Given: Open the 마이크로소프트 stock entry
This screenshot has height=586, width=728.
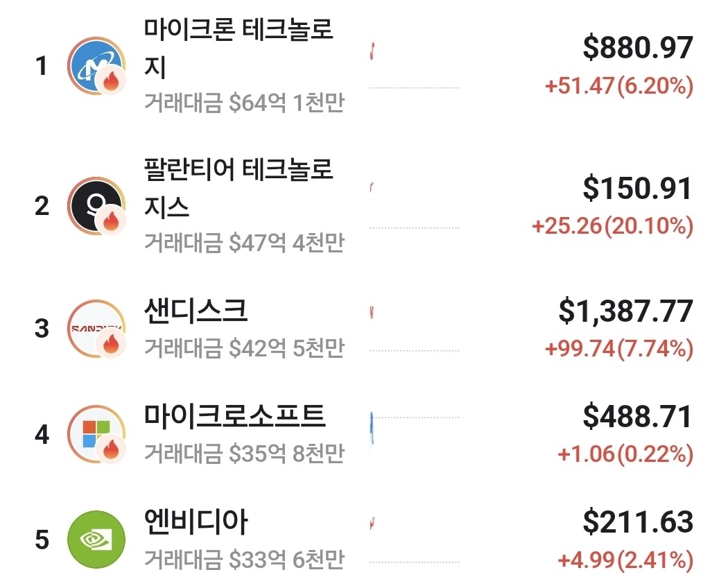Looking at the screenshot, I should [x=234, y=416].
